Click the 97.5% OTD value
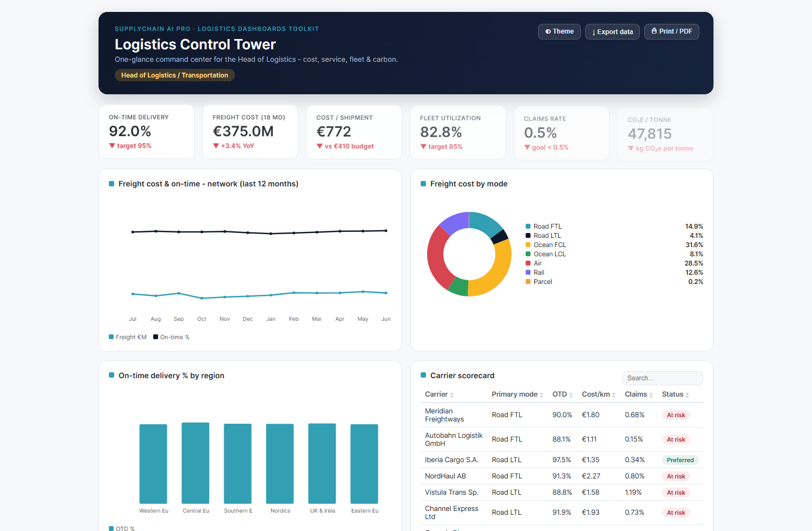Image resolution: width=812 pixels, height=531 pixels. tap(562, 460)
